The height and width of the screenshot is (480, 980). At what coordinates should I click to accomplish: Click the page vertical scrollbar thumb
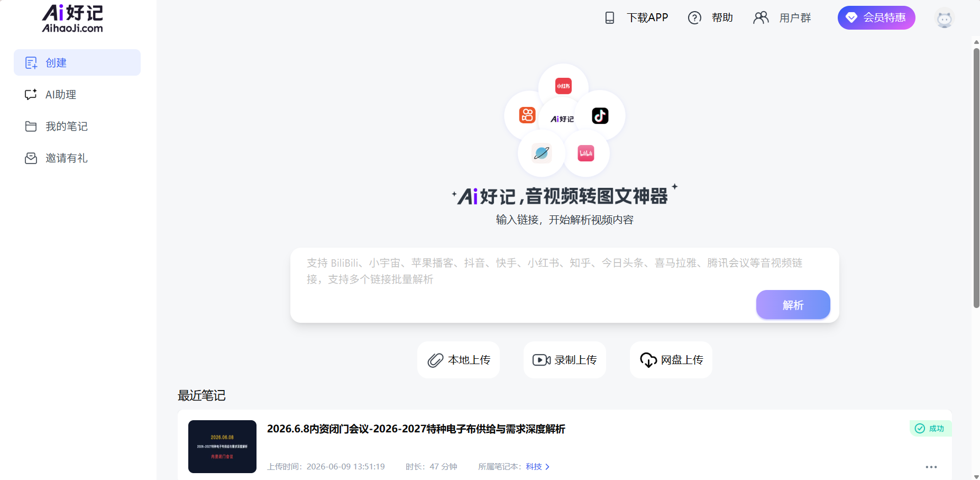[x=976, y=178]
